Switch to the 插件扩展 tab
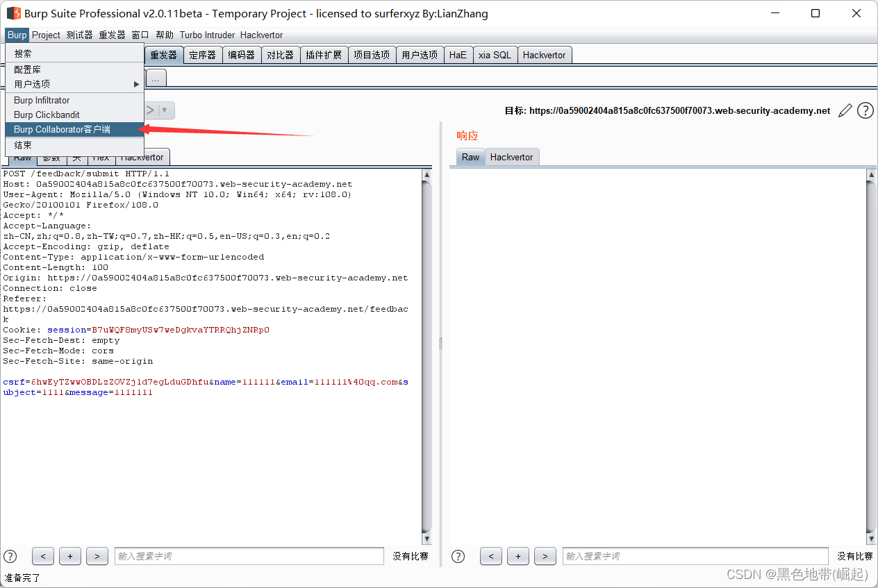 click(324, 55)
